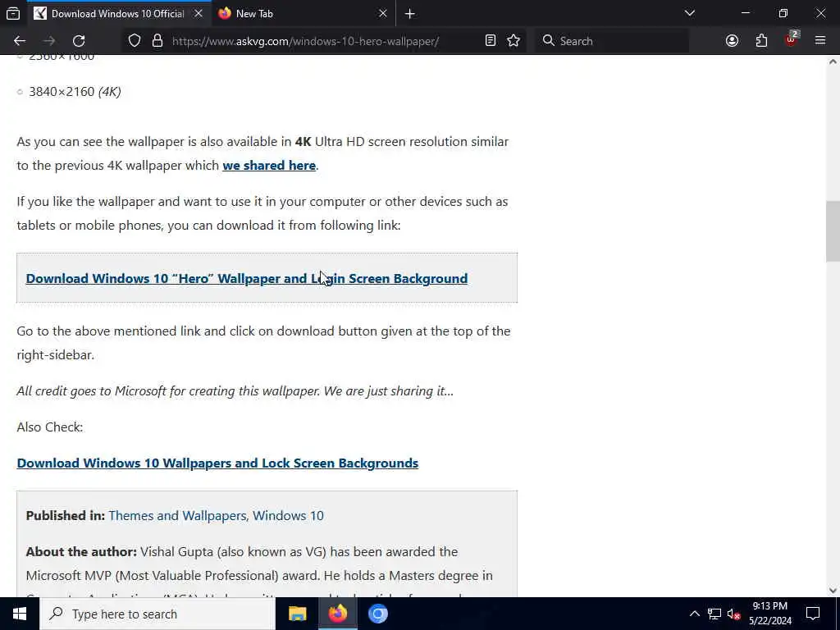The height and width of the screenshot is (630, 840).
Task: Close the New Tab tab
Action: 382,13
